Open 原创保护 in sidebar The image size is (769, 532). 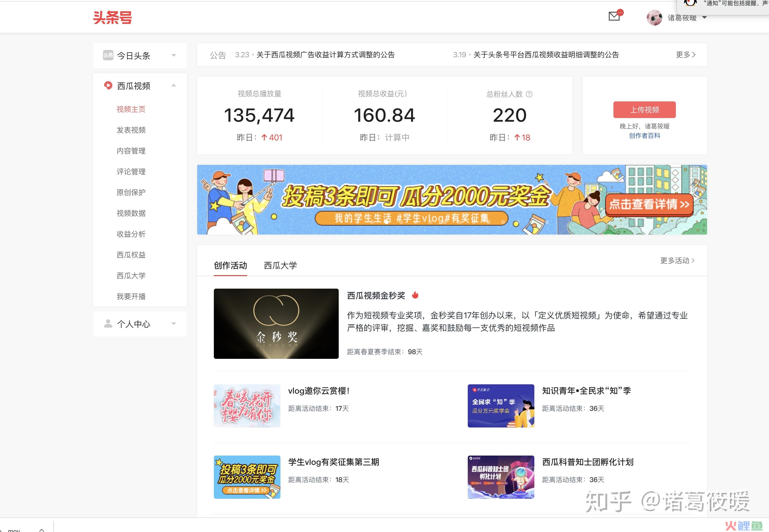click(131, 192)
